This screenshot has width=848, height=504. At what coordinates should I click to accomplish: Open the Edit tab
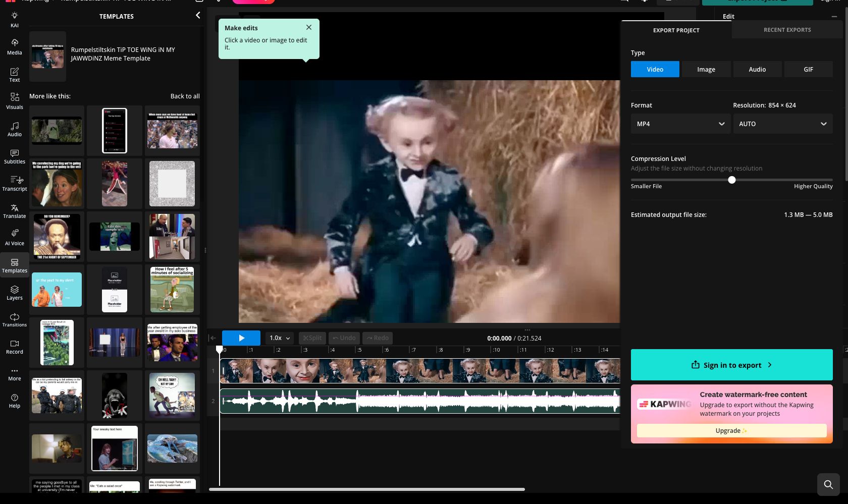pos(728,16)
